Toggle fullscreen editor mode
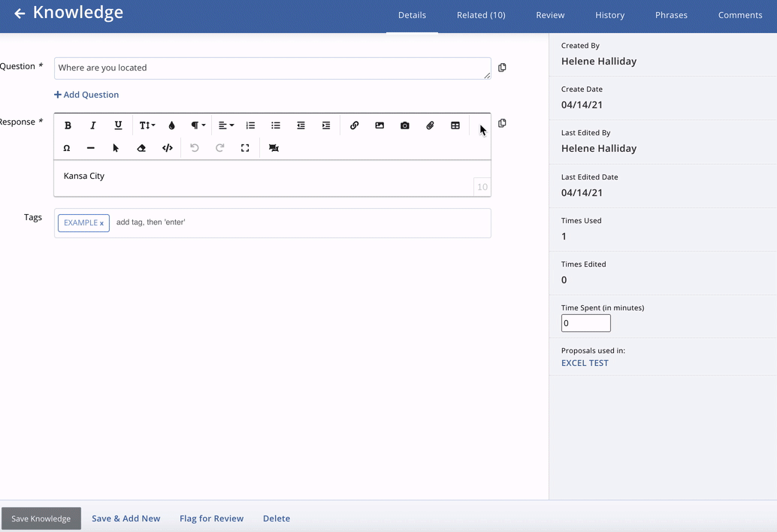 (245, 148)
